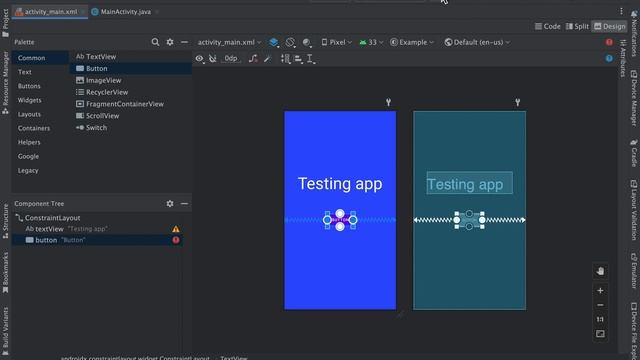Clear all constraints icon

click(253, 59)
